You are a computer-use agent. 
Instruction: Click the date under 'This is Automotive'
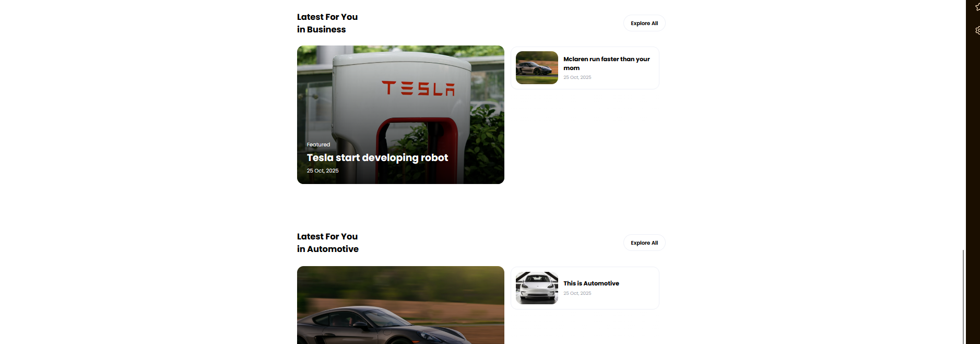click(x=577, y=293)
